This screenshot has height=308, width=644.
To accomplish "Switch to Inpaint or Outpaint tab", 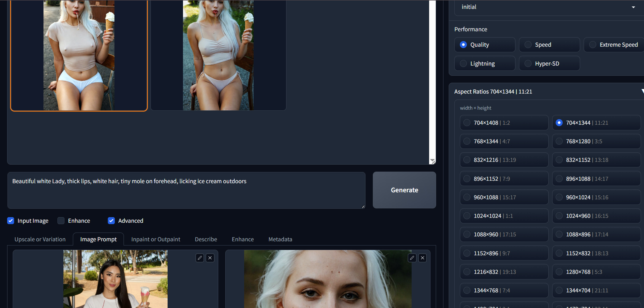I will pos(156,239).
